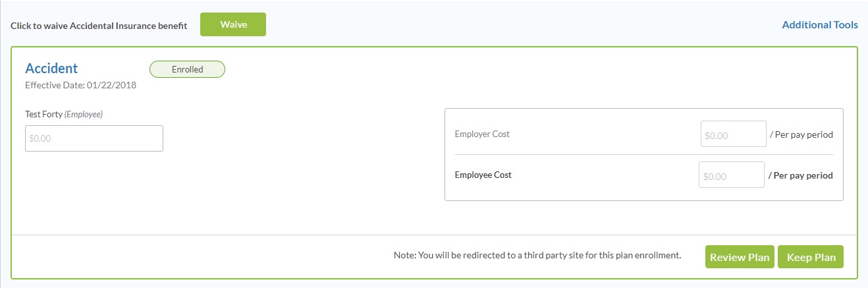The height and width of the screenshot is (288, 868).
Task: Focus the Employer Cost amount field
Action: tap(733, 134)
